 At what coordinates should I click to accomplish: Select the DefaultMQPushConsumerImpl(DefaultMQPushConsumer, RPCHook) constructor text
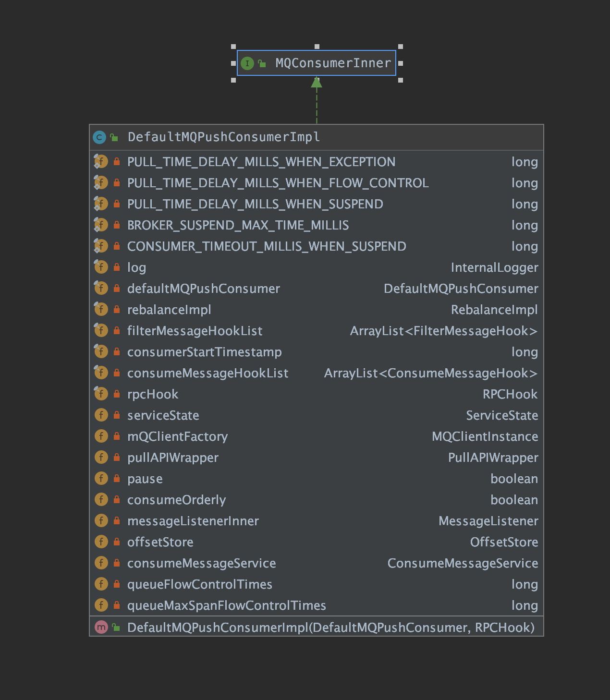coord(331,628)
